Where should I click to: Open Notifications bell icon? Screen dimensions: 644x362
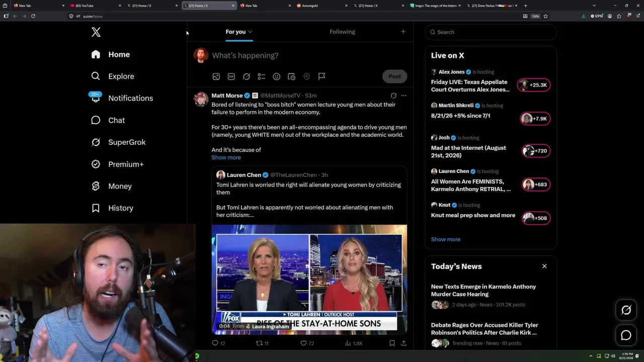click(96, 98)
